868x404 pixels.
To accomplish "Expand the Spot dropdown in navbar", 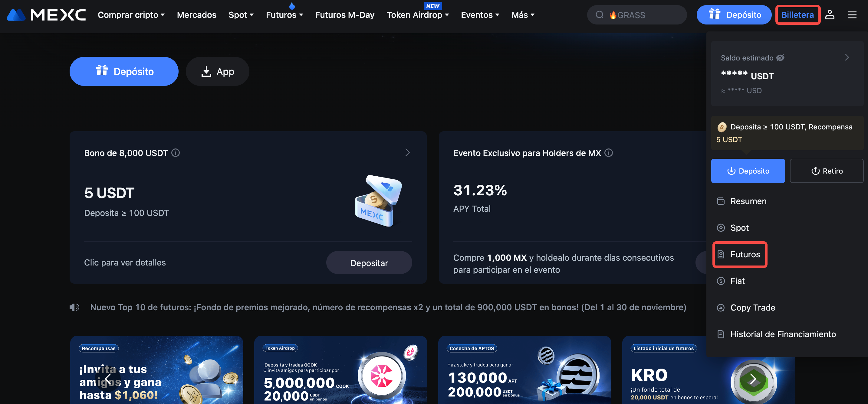I will tap(241, 15).
